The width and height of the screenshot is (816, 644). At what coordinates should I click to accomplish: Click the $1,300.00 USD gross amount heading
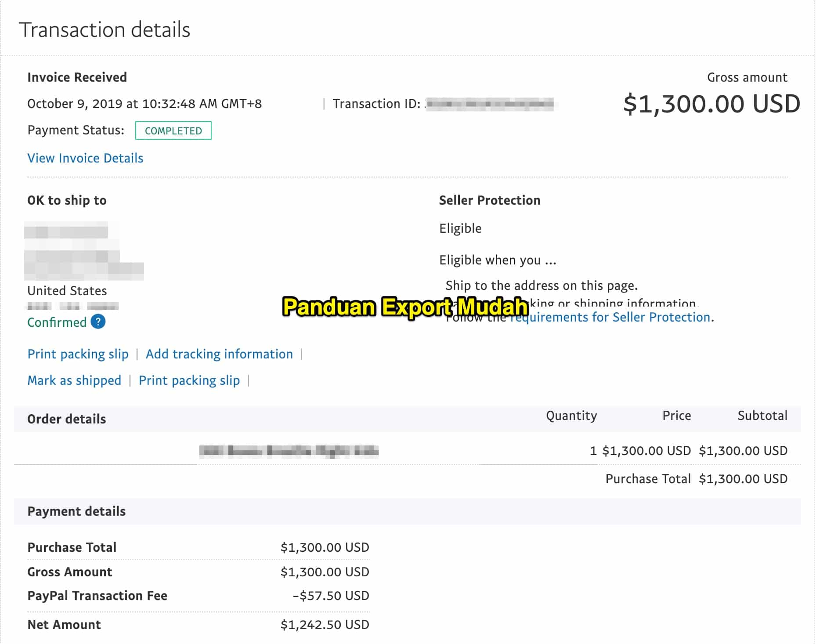[x=711, y=104]
